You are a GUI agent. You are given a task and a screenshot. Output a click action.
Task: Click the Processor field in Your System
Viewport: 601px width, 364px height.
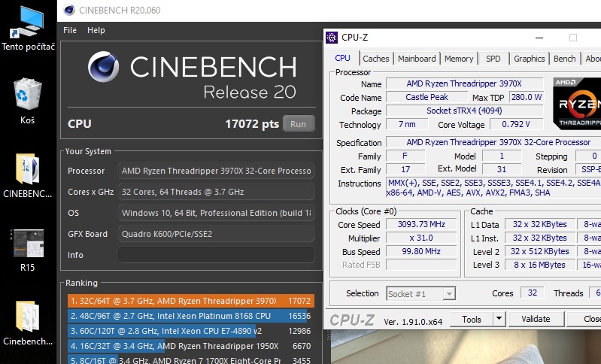216,171
